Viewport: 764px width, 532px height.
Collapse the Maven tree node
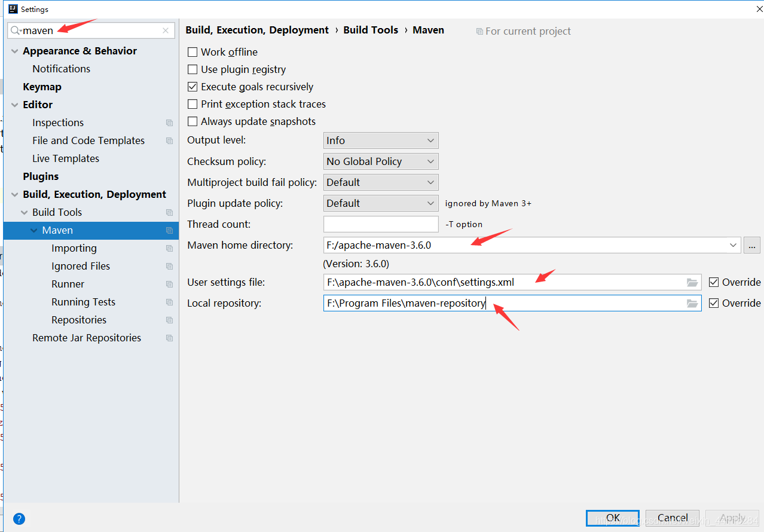coord(34,231)
